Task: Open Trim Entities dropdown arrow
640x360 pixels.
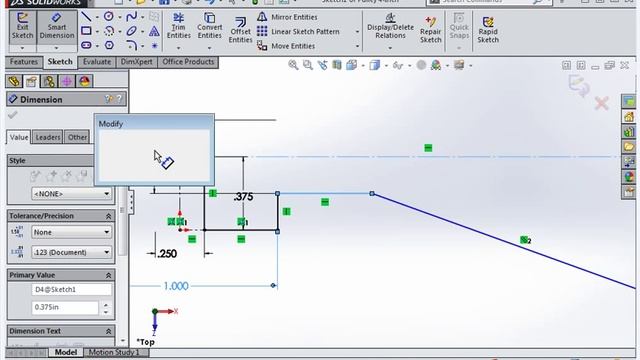Action: tap(179, 48)
